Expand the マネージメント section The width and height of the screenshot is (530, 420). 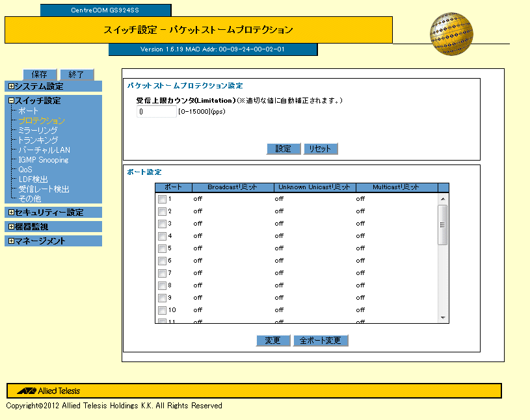(11, 241)
